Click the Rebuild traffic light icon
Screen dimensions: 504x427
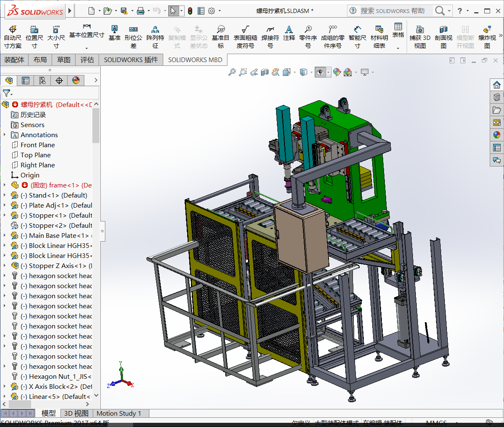[190, 11]
